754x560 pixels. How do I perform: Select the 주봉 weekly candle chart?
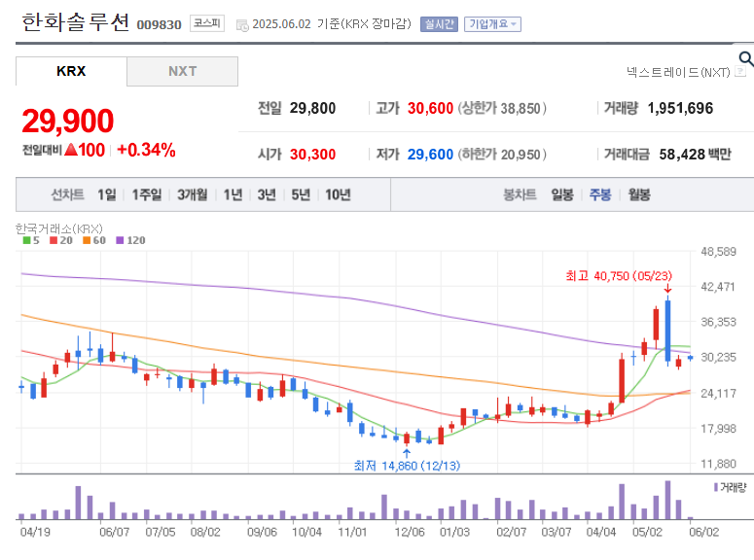click(600, 194)
